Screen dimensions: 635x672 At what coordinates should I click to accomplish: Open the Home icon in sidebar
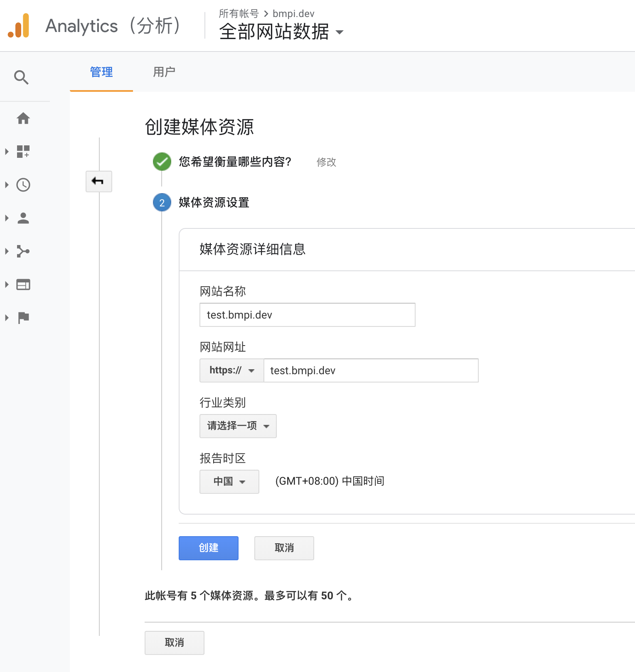pos(23,118)
